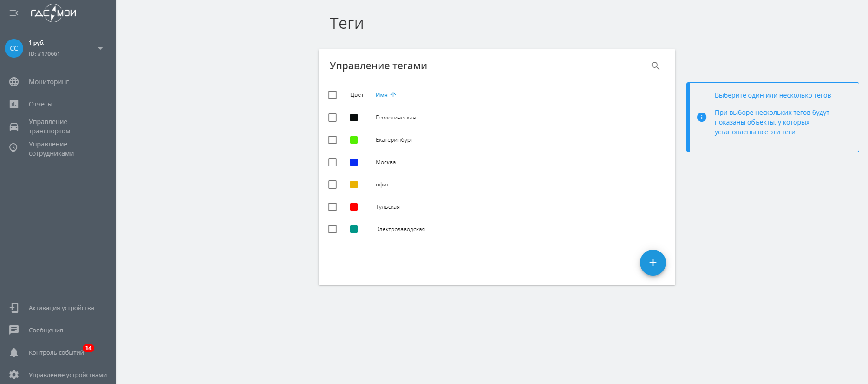Click the Геологическая tag name
868x384 pixels.
[395, 118]
